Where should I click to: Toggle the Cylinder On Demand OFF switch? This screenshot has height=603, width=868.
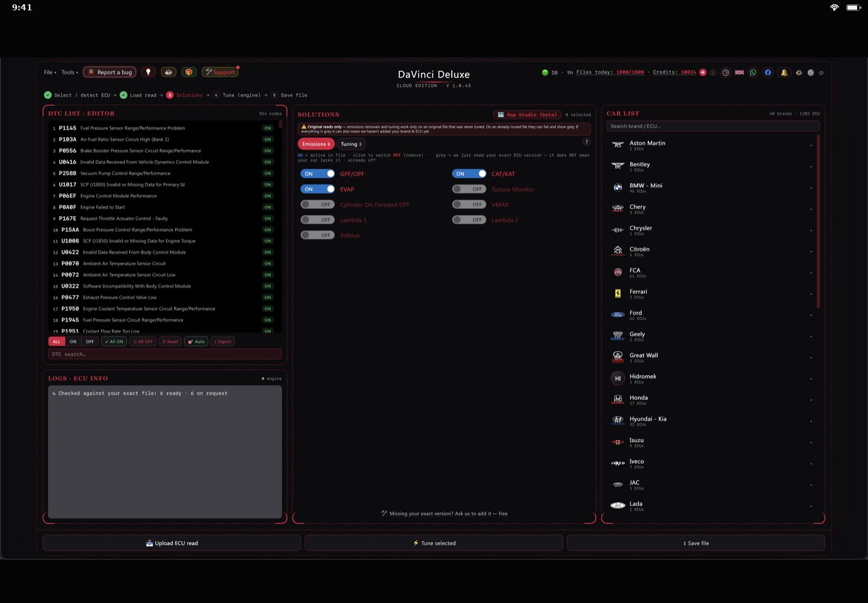pyautogui.click(x=317, y=204)
